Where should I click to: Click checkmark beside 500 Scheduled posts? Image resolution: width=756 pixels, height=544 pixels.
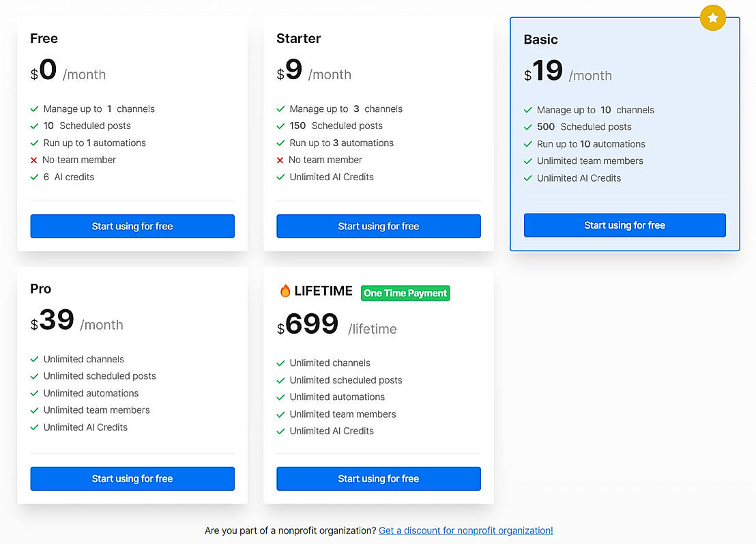(527, 127)
